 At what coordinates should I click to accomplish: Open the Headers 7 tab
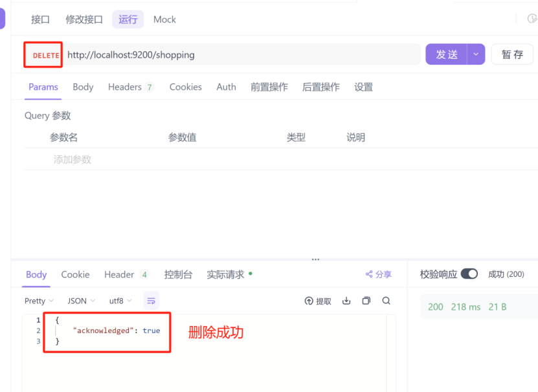(131, 87)
